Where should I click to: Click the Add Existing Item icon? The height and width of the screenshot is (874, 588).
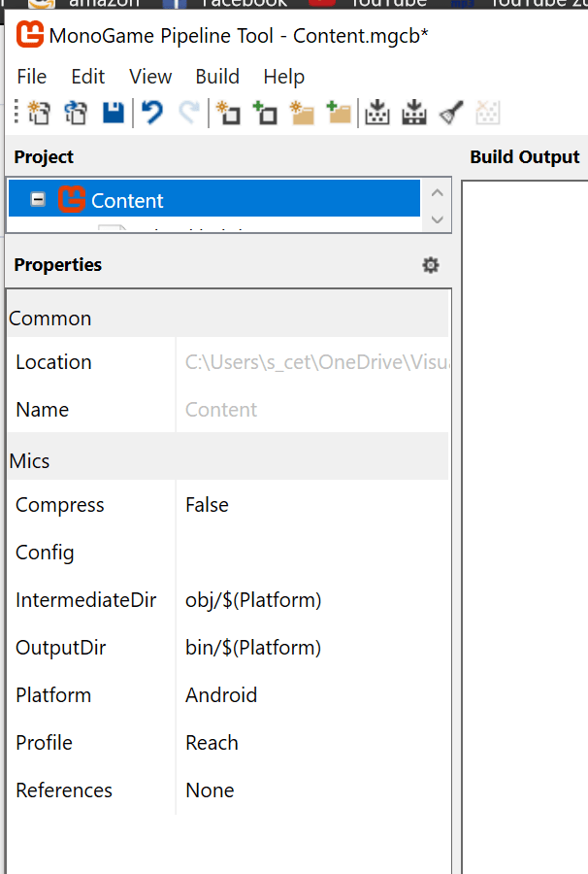tap(265, 113)
